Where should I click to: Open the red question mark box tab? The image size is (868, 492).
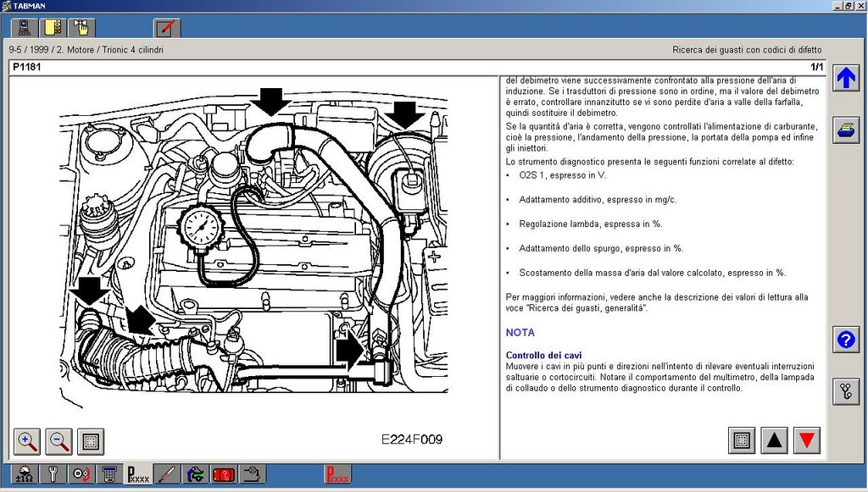pyautogui.click(x=224, y=474)
